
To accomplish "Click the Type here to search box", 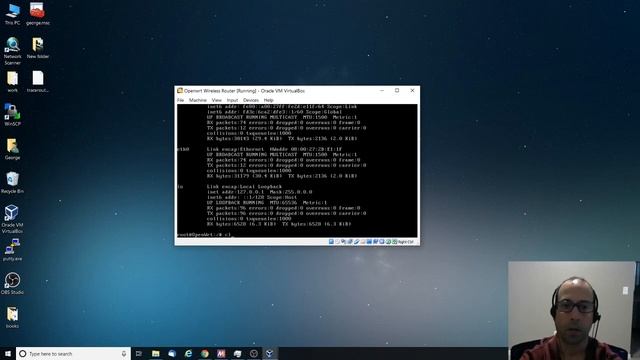I will click(x=73, y=353).
